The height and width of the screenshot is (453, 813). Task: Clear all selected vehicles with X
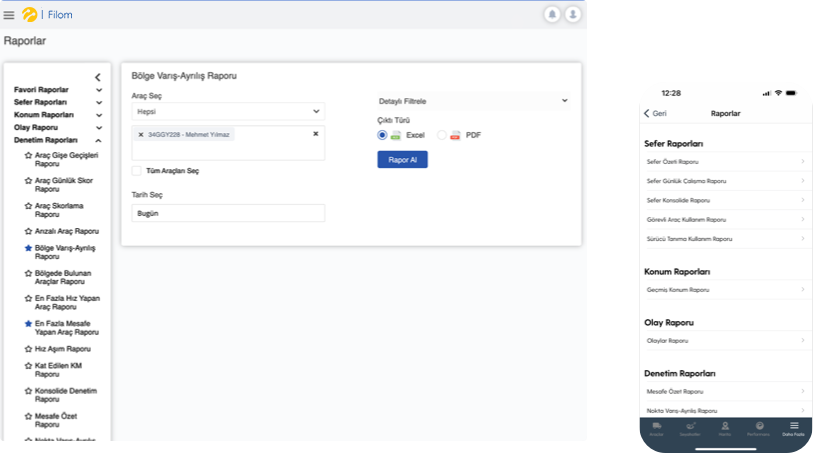coord(316,133)
